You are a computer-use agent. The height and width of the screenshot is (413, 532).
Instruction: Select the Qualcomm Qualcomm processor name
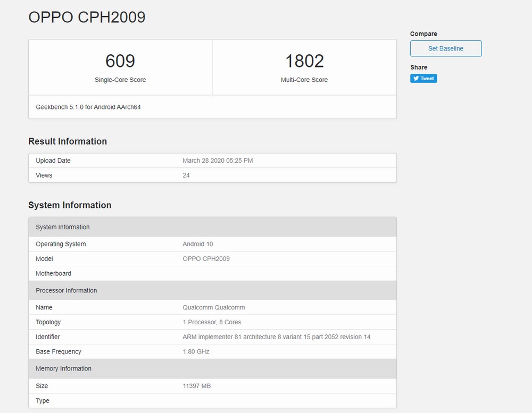214,307
